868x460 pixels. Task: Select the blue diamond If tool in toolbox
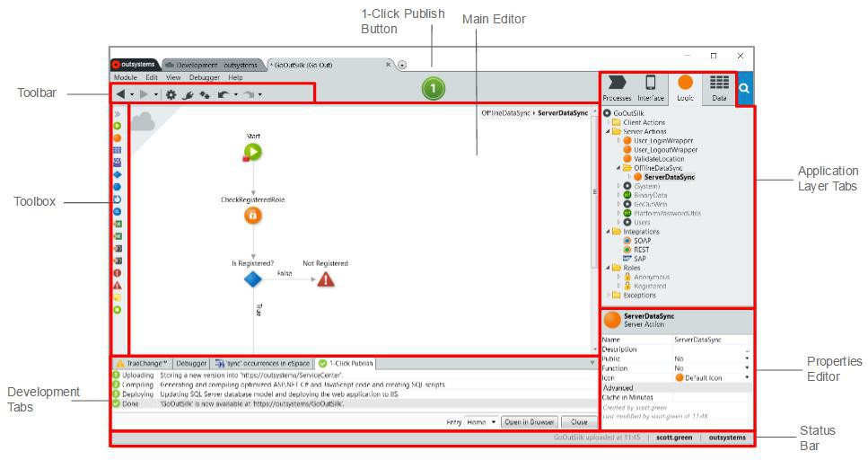point(118,174)
